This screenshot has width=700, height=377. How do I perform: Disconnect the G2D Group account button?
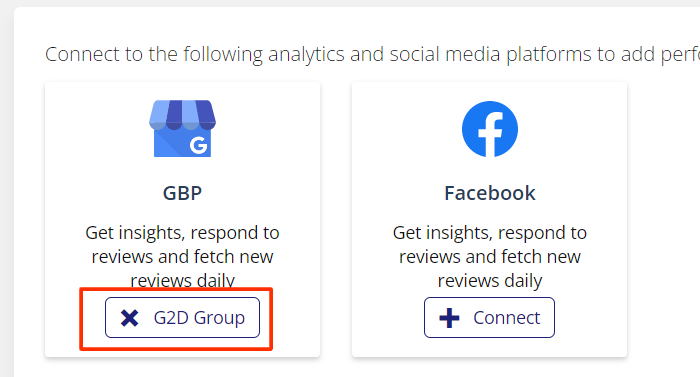[x=182, y=318]
